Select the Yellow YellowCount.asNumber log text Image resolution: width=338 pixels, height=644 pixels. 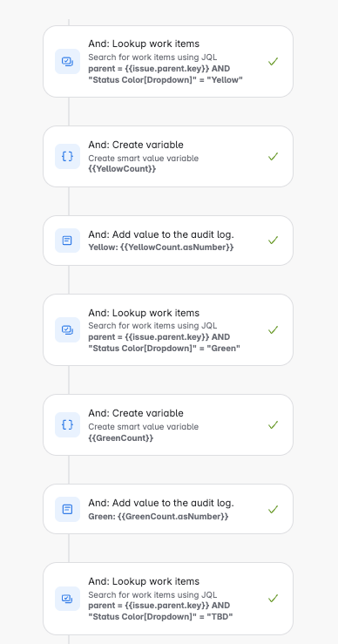pyautogui.click(x=161, y=247)
